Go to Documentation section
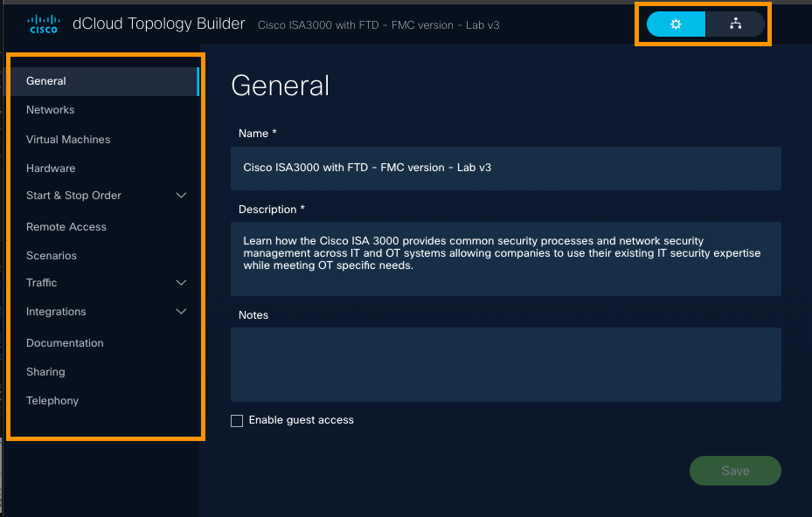Screen dimensions: 812x517 65,343
